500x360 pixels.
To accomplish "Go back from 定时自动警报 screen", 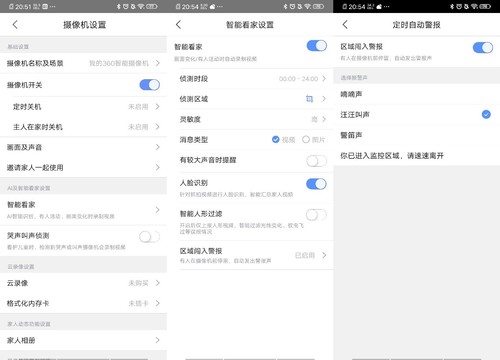I will [345, 24].
